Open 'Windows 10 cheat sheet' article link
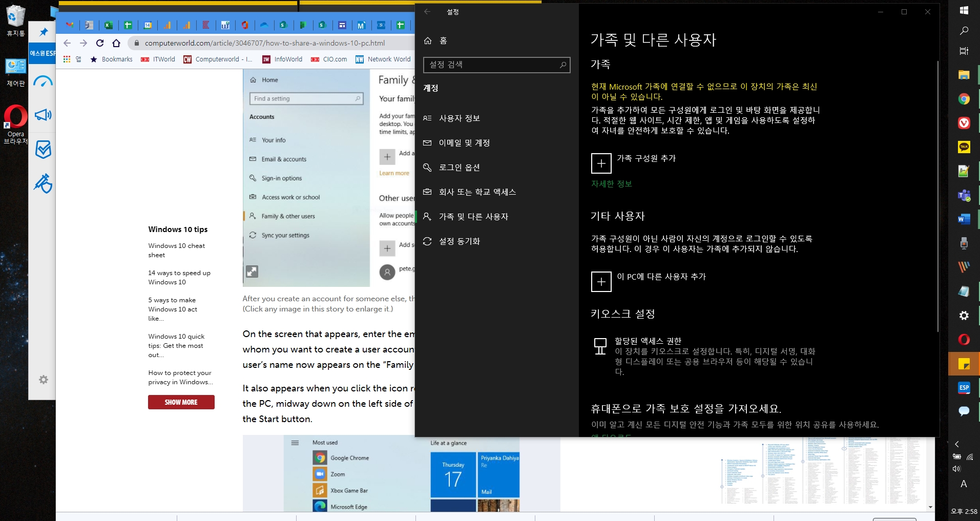980x521 pixels. (x=177, y=250)
